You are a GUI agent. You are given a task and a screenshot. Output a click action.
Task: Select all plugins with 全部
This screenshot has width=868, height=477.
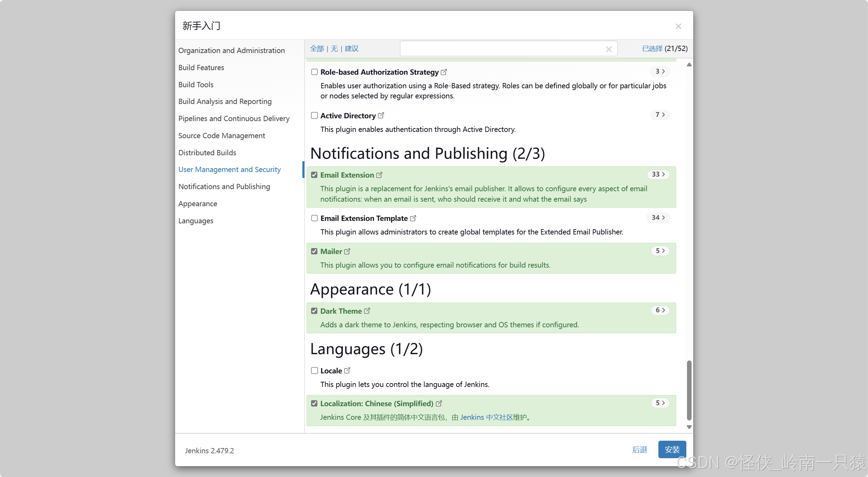317,49
